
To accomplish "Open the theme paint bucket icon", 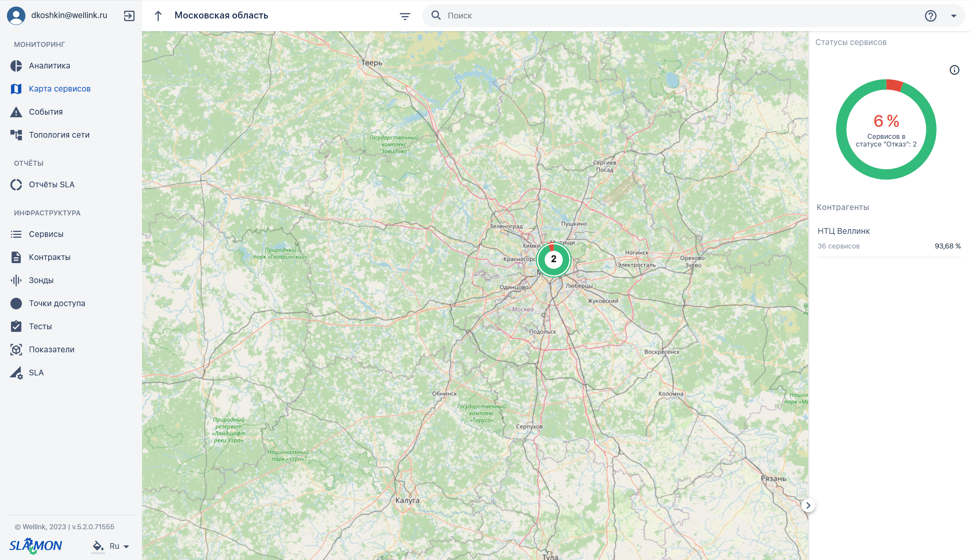I will click(x=98, y=546).
